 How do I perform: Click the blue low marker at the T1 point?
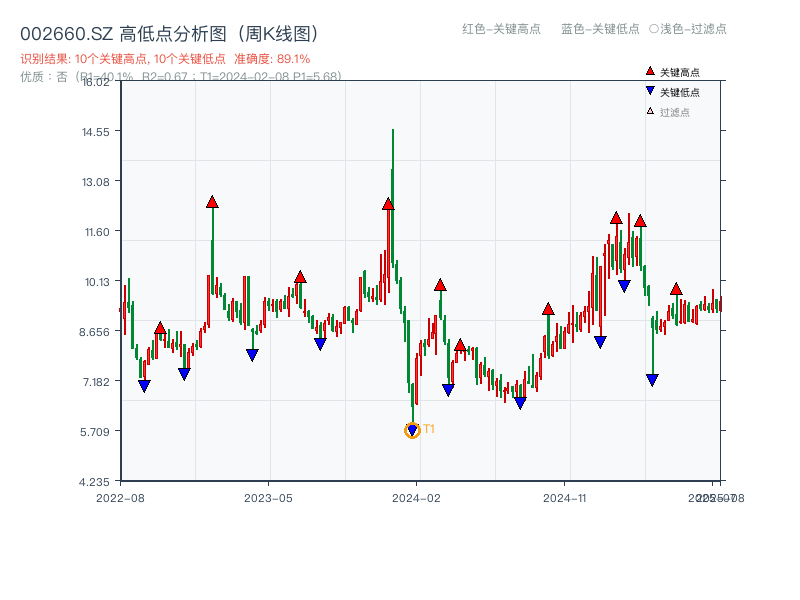click(x=412, y=431)
